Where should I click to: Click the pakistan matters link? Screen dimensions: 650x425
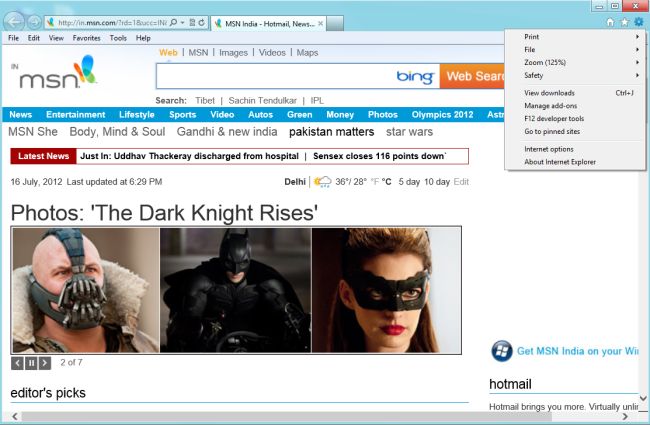pos(332,132)
